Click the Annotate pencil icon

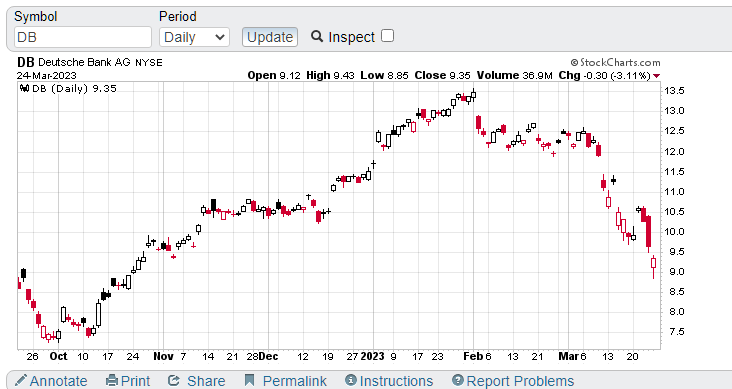21,380
